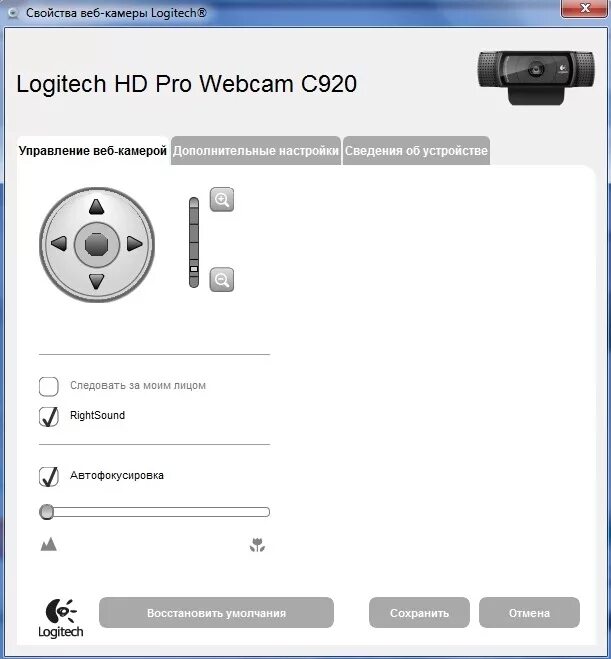Open the Дополнительные настройки tab
This screenshot has height=659, width=611.
point(256,150)
